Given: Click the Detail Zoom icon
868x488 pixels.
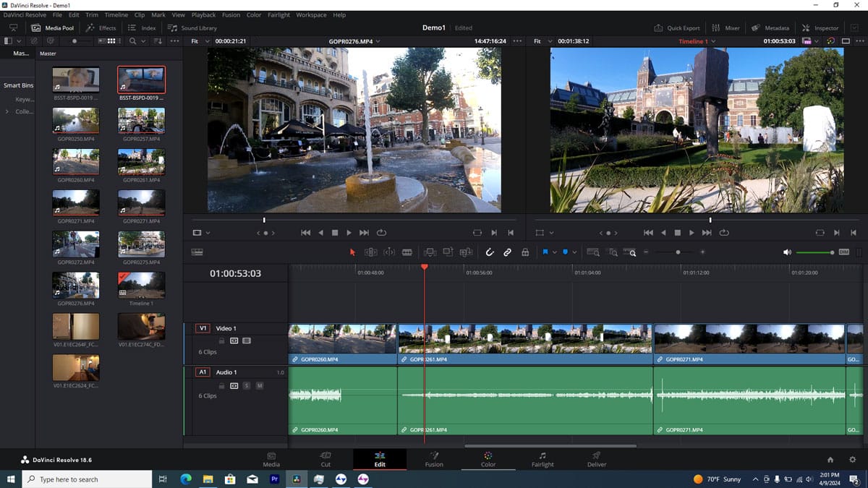Looking at the screenshot, I should (613, 252).
